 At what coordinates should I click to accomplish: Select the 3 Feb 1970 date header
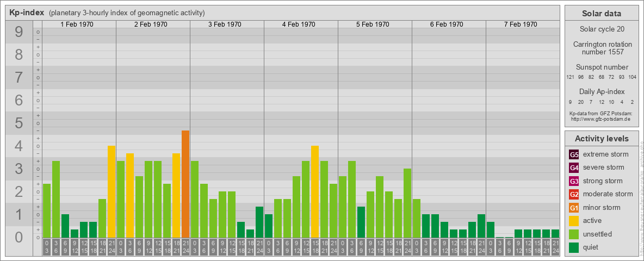coord(225,24)
